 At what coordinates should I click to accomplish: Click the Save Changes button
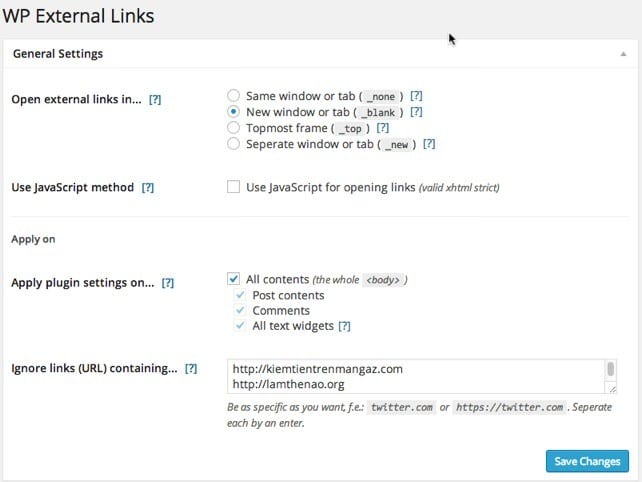click(587, 461)
